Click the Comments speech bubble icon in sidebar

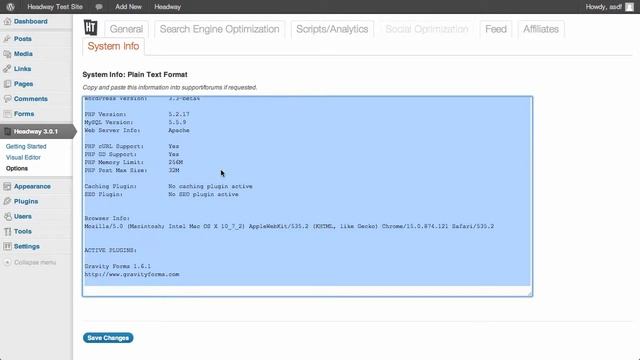click(7, 99)
